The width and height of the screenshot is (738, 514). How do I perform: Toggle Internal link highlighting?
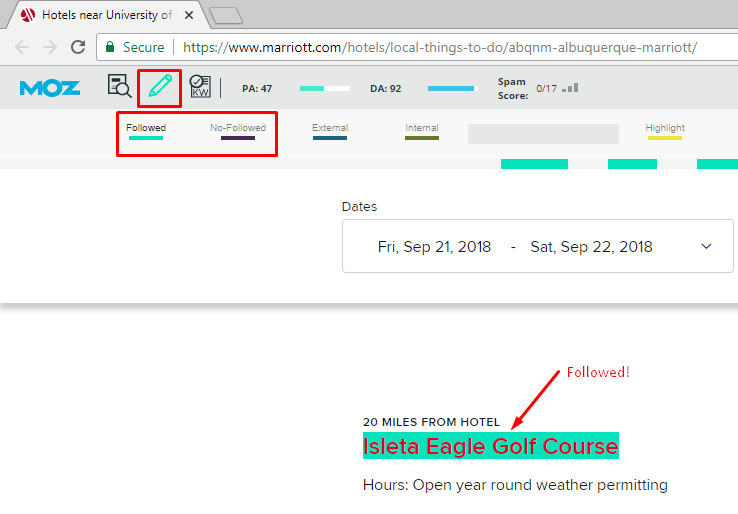[x=422, y=131]
